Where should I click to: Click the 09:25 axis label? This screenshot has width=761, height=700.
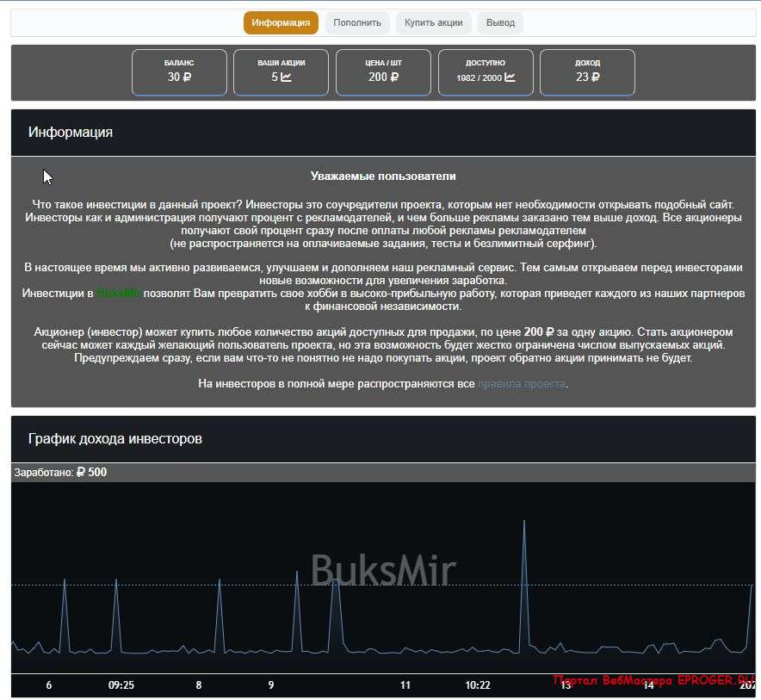(121, 685)
